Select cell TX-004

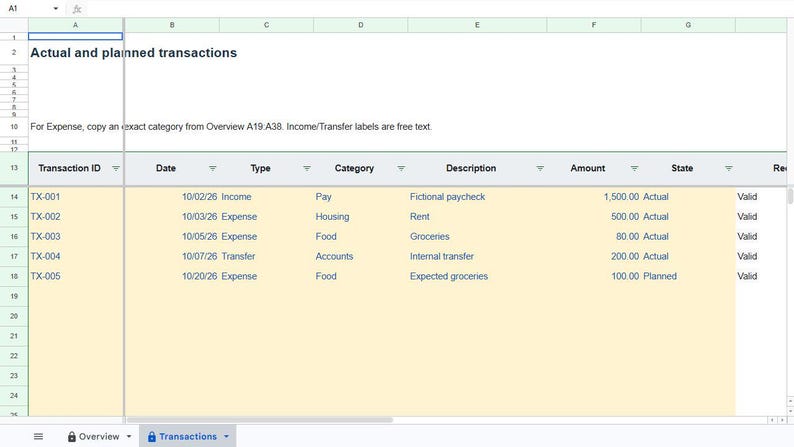(x=75, y=256)
